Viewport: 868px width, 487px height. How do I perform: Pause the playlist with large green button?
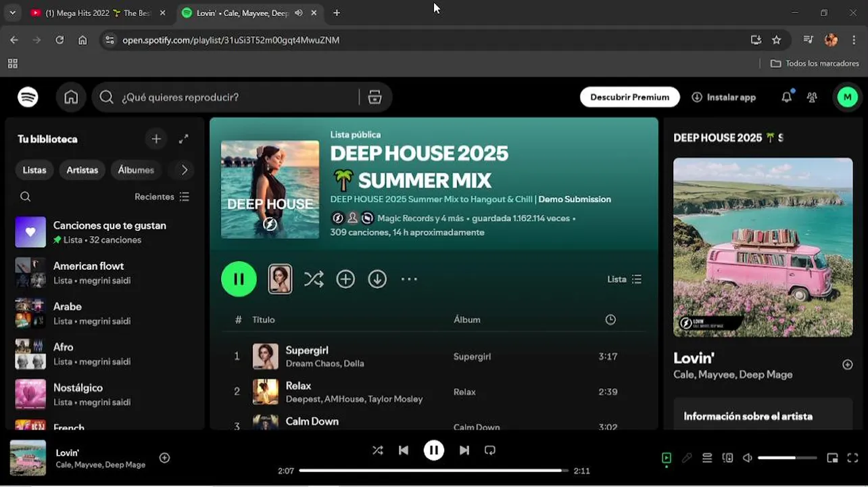(x=239, y=279)
